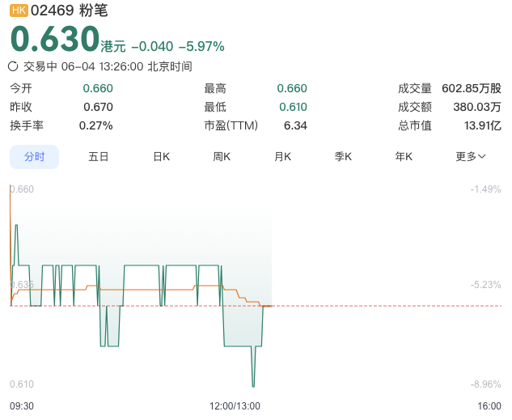Click the 换手率 0.27% turnover value
Image resolution: width=512 pixels, height=420 pixels.
[96, 125]
